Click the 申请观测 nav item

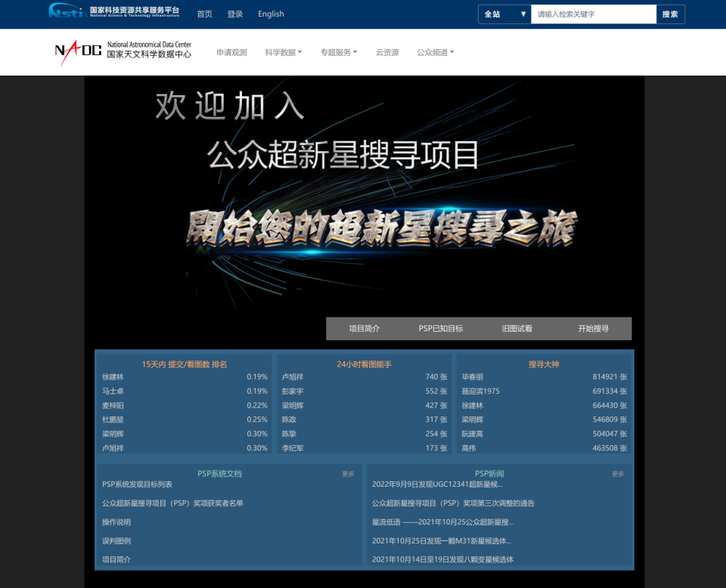(231, 52)
